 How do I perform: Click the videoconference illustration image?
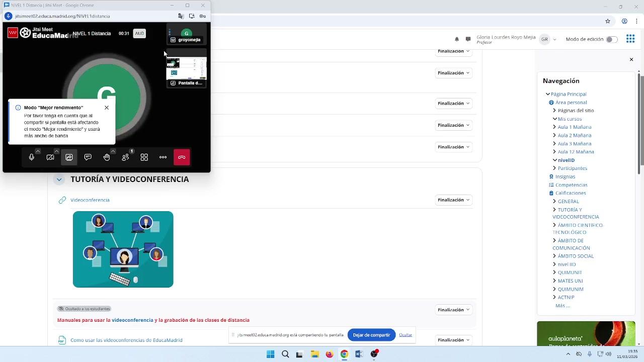pyautogui.click(x=123, y=249)
